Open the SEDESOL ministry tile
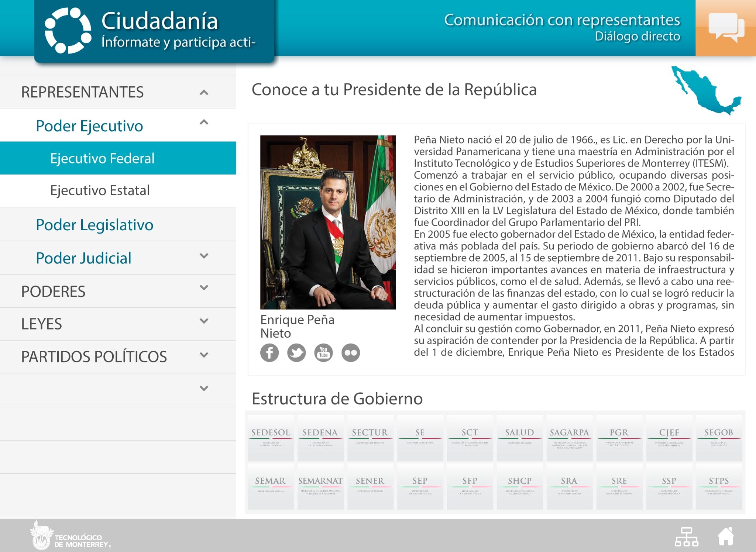This screenshot has height=552, width=756. (271, 438)
